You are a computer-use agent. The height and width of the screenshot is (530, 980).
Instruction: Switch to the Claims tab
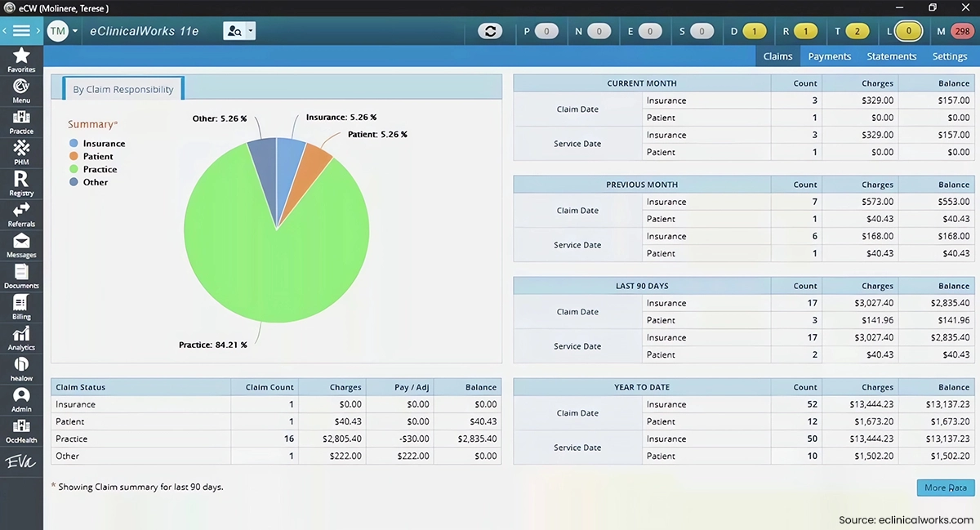click(777, 56)
